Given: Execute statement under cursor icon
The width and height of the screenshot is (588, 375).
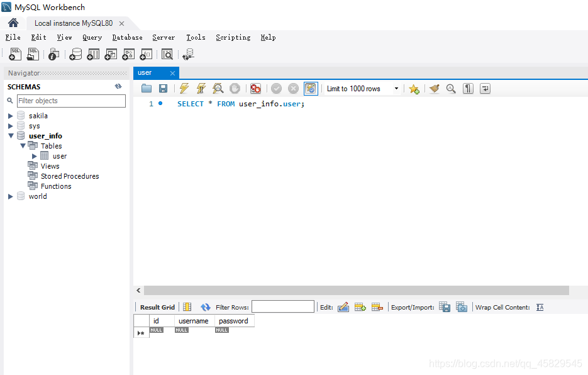Looking at the screenshot, I should click(x=201, y=89).
